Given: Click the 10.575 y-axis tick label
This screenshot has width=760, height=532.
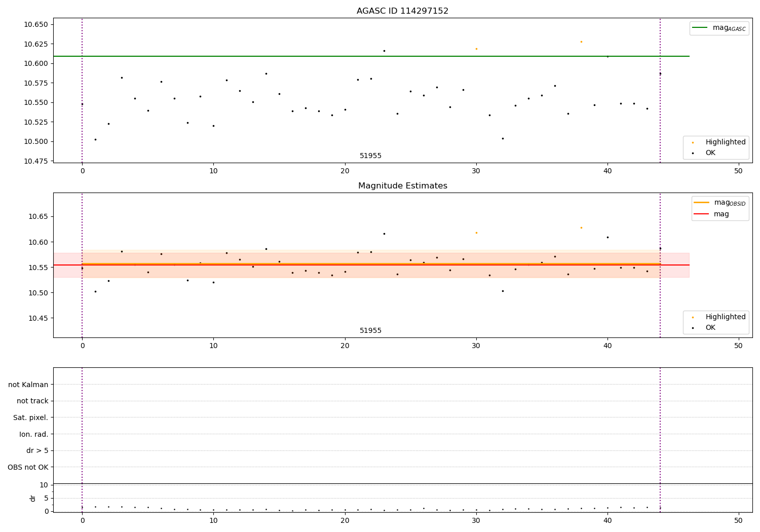Looking at the screenshot, I should (x=36, y=83).
